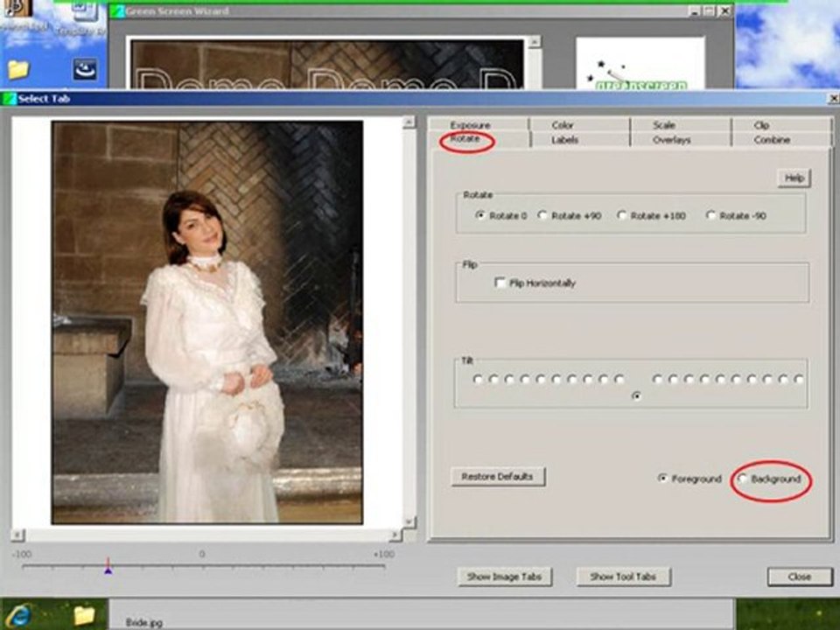Click the slider marker below the preview
Screen dimensions: 840x630
(x=108, y=566)
